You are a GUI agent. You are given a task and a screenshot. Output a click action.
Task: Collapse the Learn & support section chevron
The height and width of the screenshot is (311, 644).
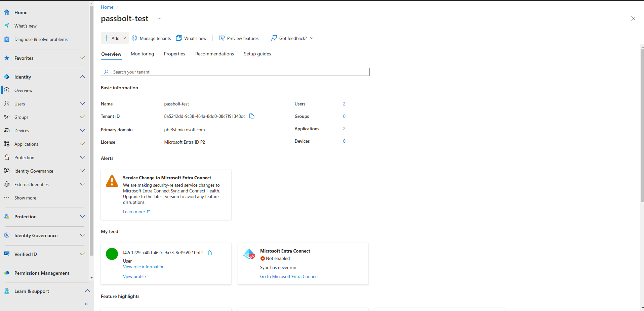(x=87, y=291)
